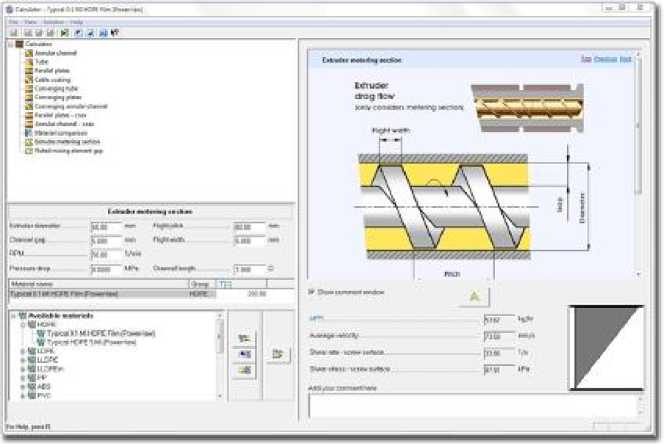Screen dimensions: 665x444
Task: Click the middle material list action button
Action: click(x=244, y=354)
